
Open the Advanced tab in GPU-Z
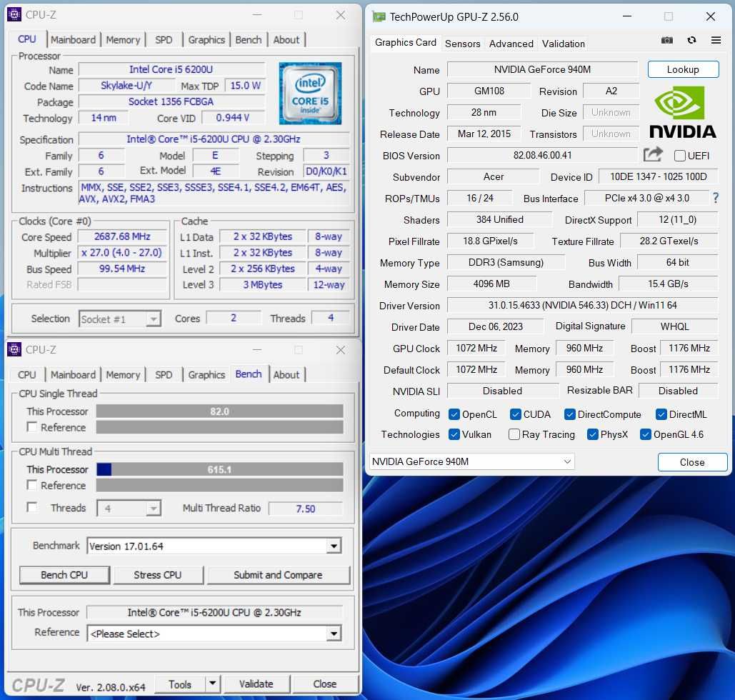(511, 44)
